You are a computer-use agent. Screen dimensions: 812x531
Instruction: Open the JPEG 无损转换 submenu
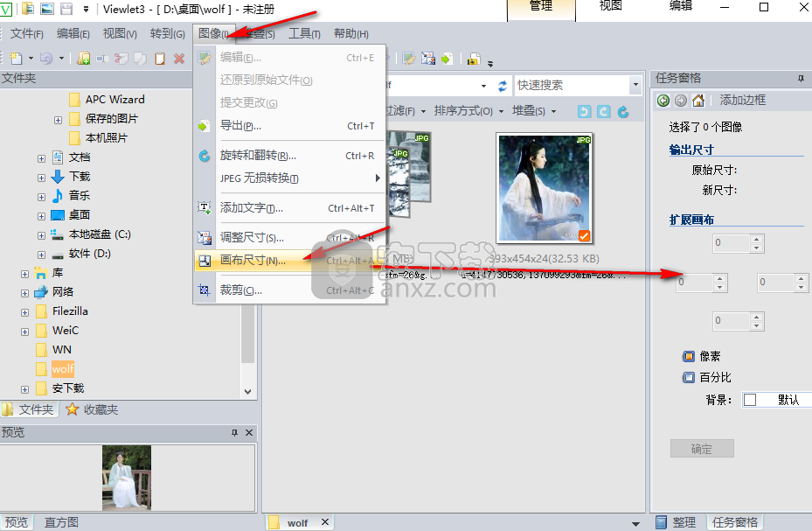coord(290,178)
